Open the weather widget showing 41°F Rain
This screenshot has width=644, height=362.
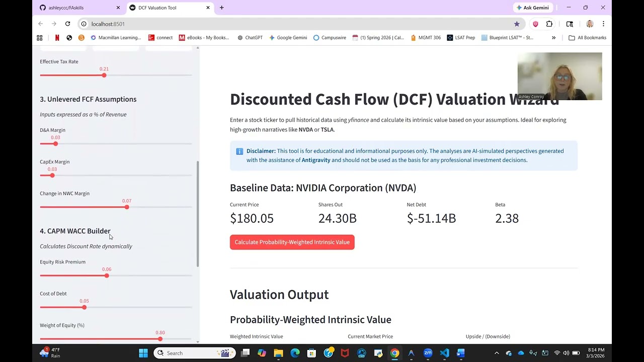click(x=52, y=352)
